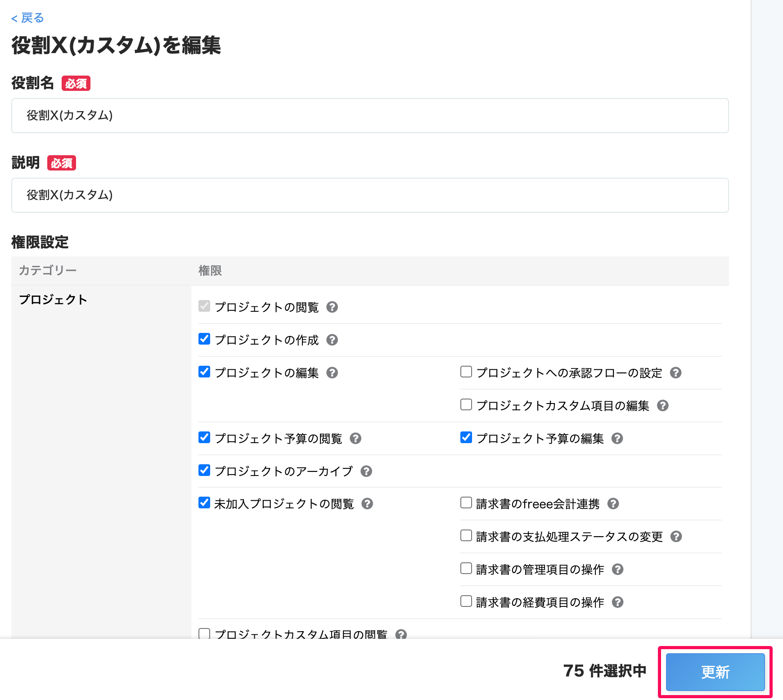Show help tooltip for プロジェクトの編集
The width and height of the screenshot is (783, 700).
point(332,372)
